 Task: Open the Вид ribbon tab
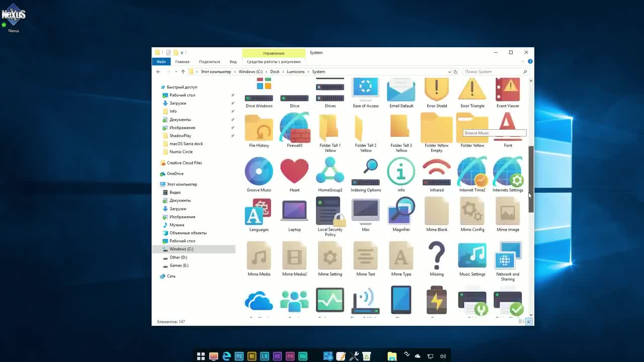pos(233,61)
